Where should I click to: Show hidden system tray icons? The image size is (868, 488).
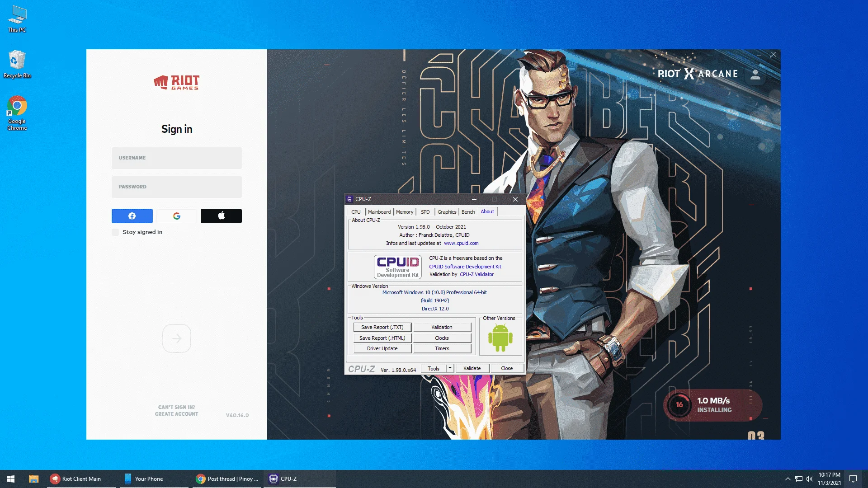click(788, 479)
